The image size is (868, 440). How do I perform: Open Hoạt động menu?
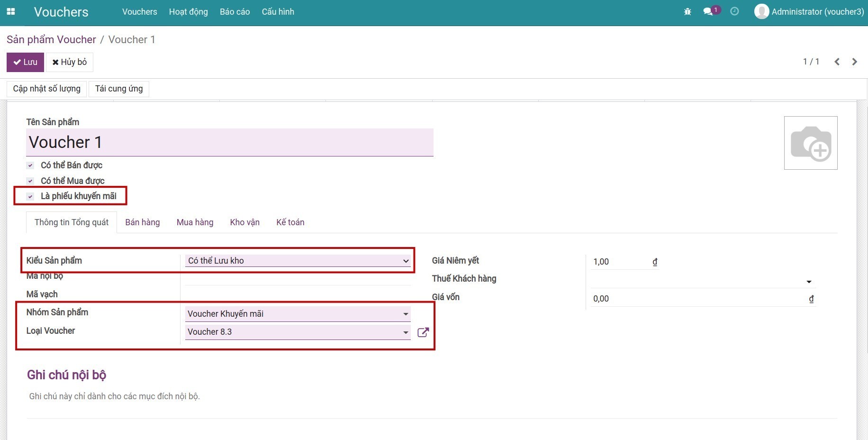point(188,12)
